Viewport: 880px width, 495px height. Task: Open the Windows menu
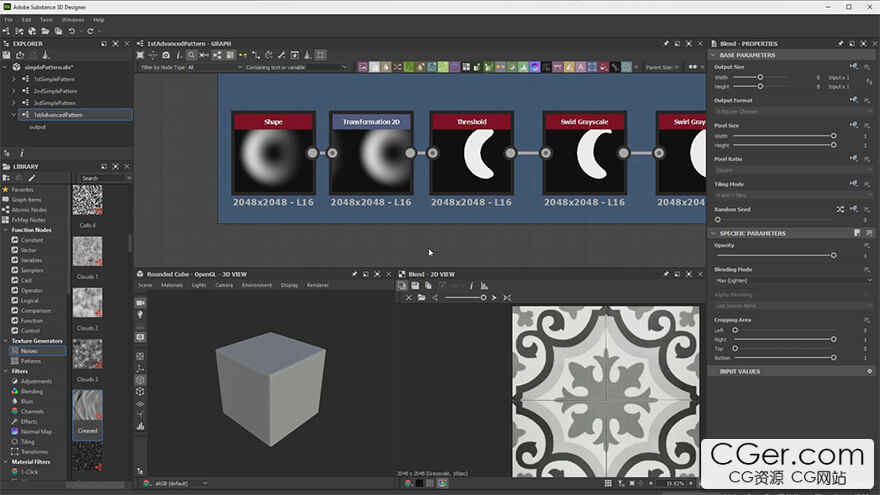[73, 20]
